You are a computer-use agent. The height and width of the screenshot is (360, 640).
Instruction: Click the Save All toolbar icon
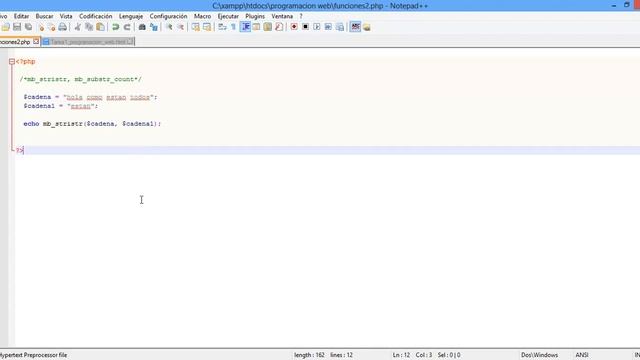29,27
